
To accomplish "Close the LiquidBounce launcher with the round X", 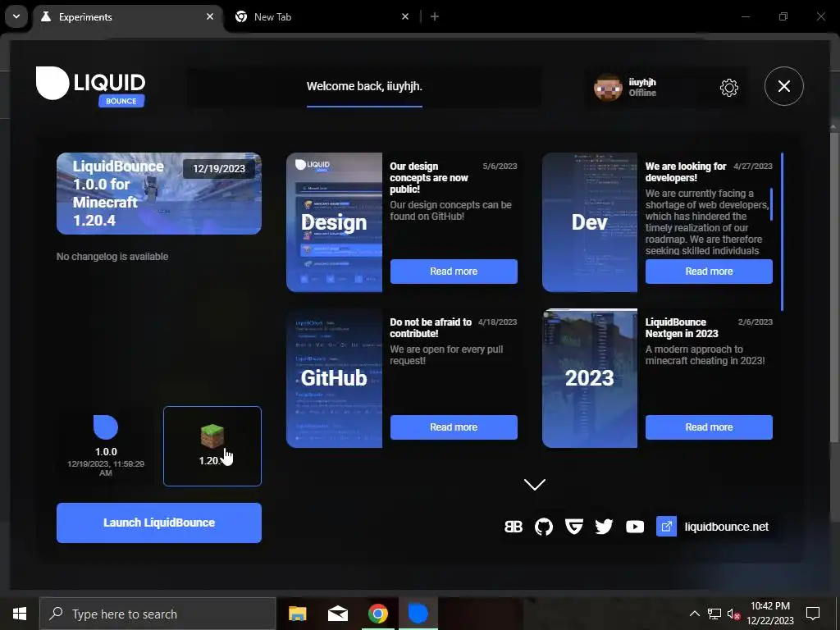I will click(x=783, y=86).
